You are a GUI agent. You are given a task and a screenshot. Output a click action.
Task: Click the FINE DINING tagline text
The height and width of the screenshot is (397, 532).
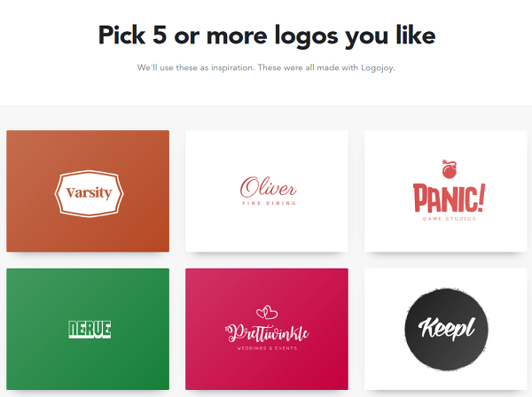pyautogui.click(x=269, y=203)
